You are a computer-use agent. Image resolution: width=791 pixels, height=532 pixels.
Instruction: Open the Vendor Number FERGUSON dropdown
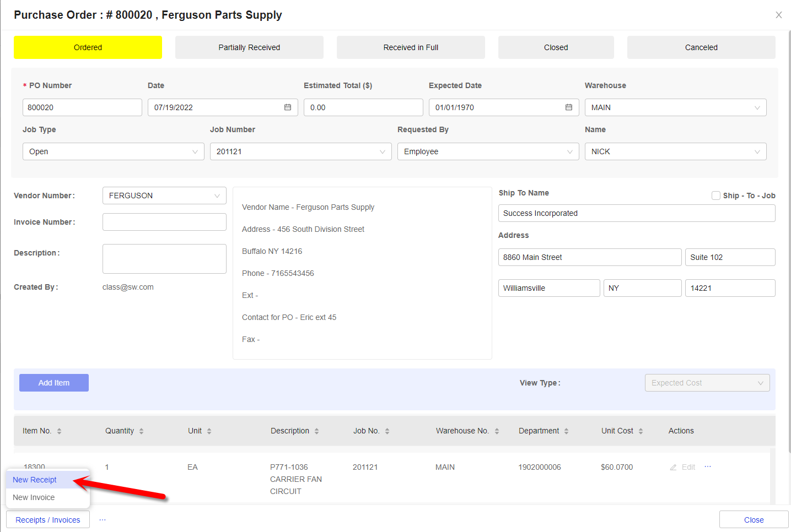164,196
